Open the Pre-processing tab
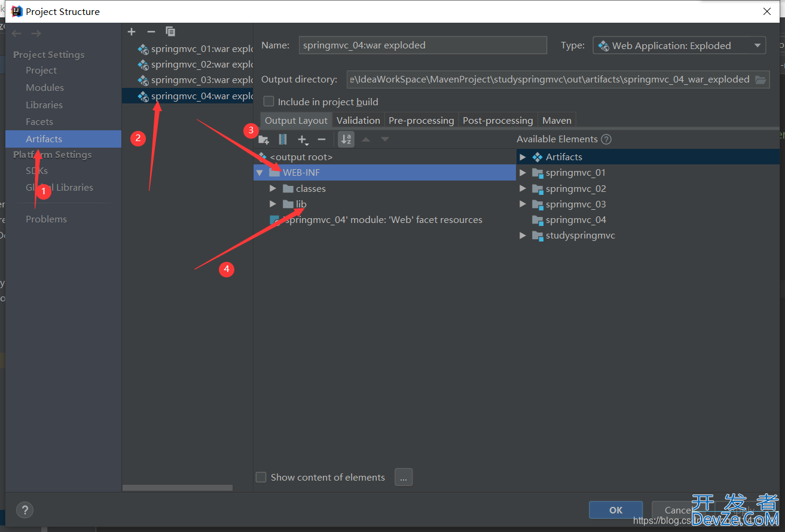This screenshot has height=532, width=785. click(421, 120)
